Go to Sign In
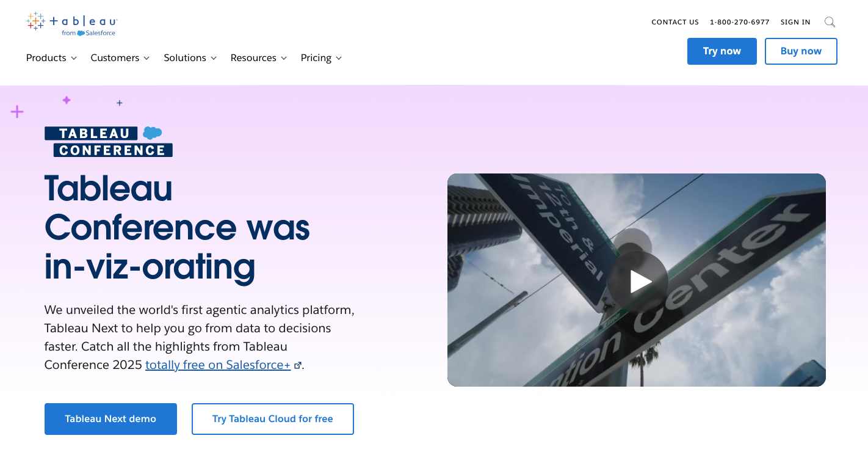Viewport: 868px width, 474px height. point(795,22)
